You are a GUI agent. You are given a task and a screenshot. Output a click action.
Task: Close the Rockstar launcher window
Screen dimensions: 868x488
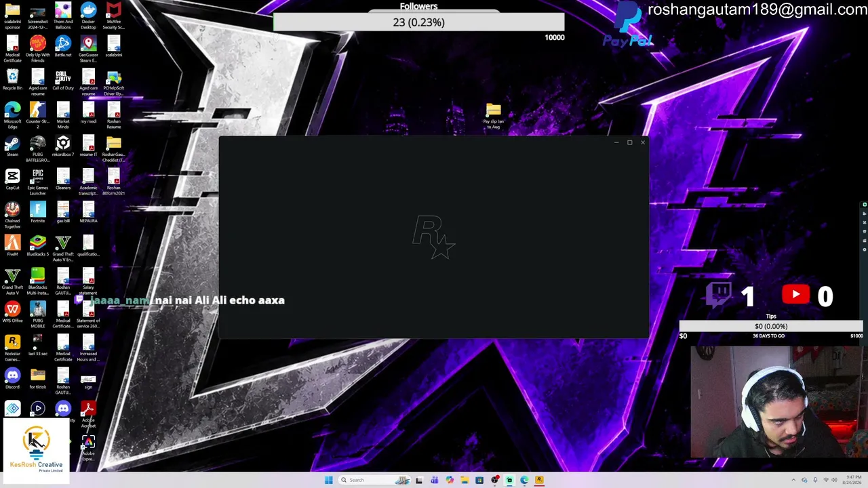643,142
